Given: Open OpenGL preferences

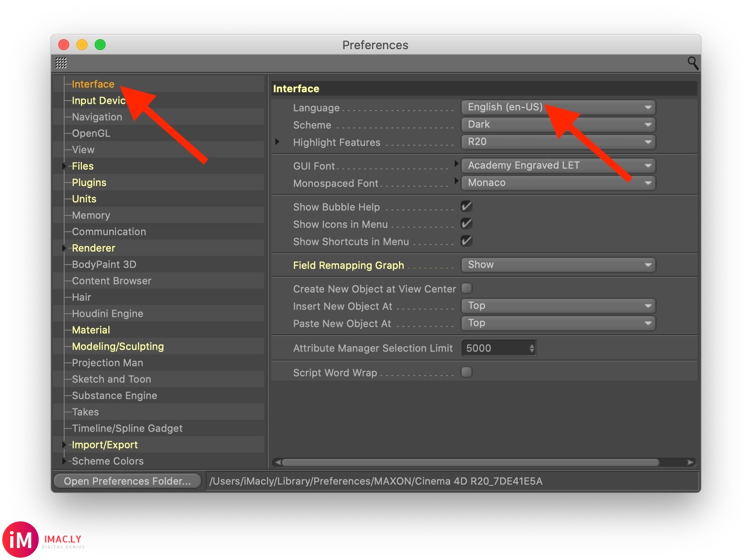Looking at the screenshot, I should pyautogui.click(x=91, y=133).
